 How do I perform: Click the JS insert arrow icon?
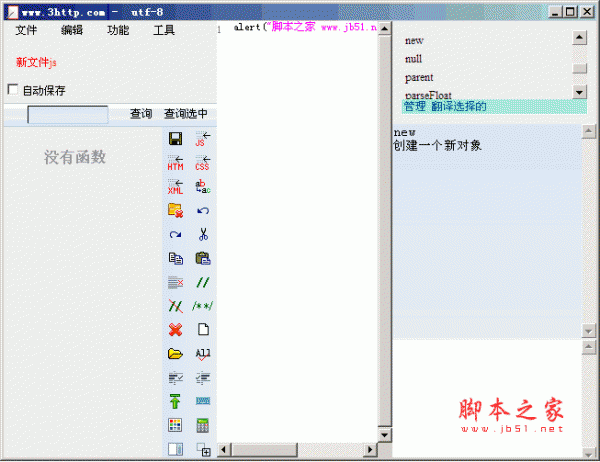[202, 139]
